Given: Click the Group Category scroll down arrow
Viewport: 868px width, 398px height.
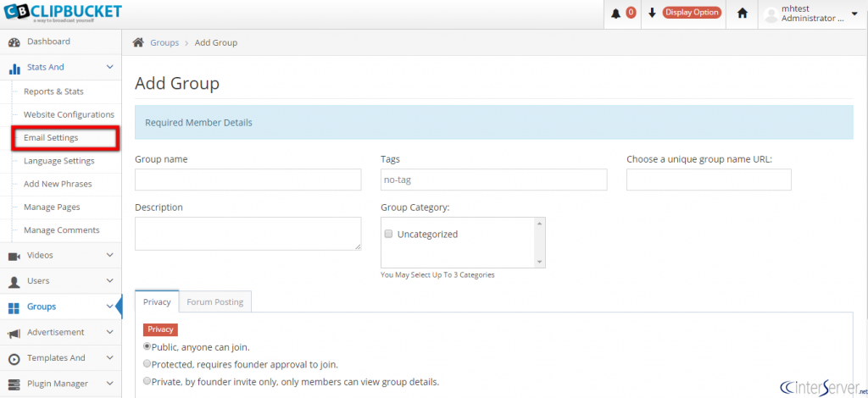Looking at the screenshot, I should (539, 262).
